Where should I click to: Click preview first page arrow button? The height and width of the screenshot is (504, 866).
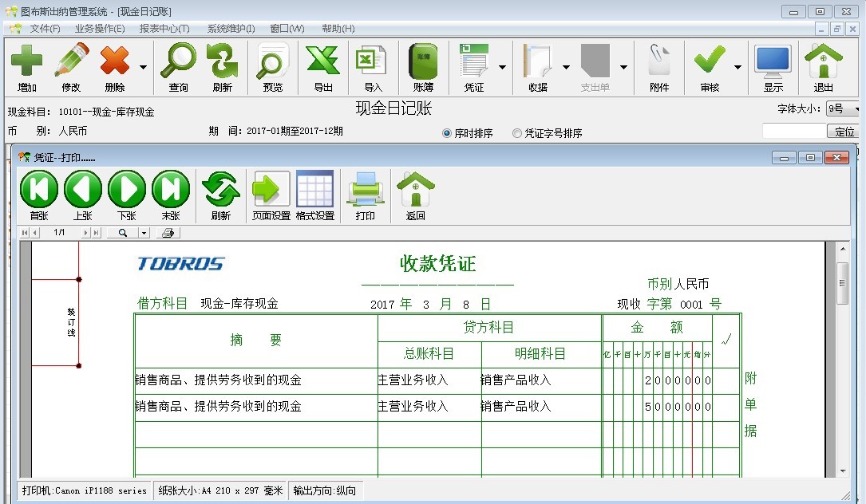coord(25,233)
